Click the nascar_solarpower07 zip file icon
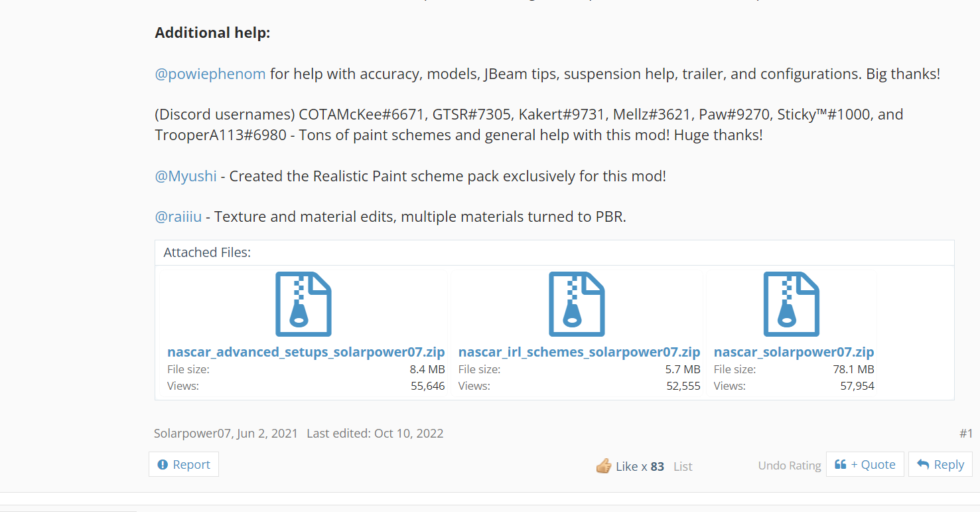 [792, 303]
